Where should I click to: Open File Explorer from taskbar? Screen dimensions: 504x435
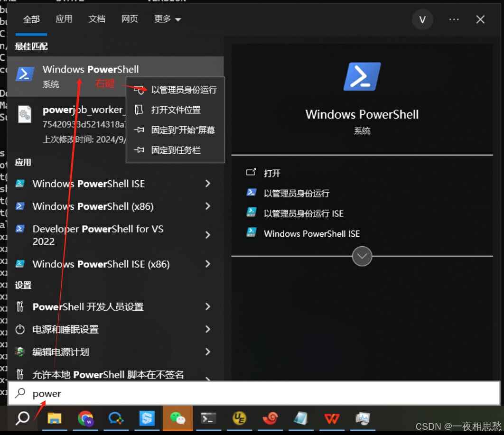click(54, 418)
